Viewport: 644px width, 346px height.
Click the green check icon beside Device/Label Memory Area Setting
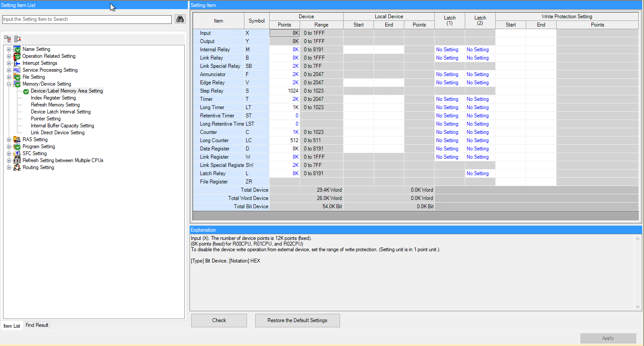26,91
